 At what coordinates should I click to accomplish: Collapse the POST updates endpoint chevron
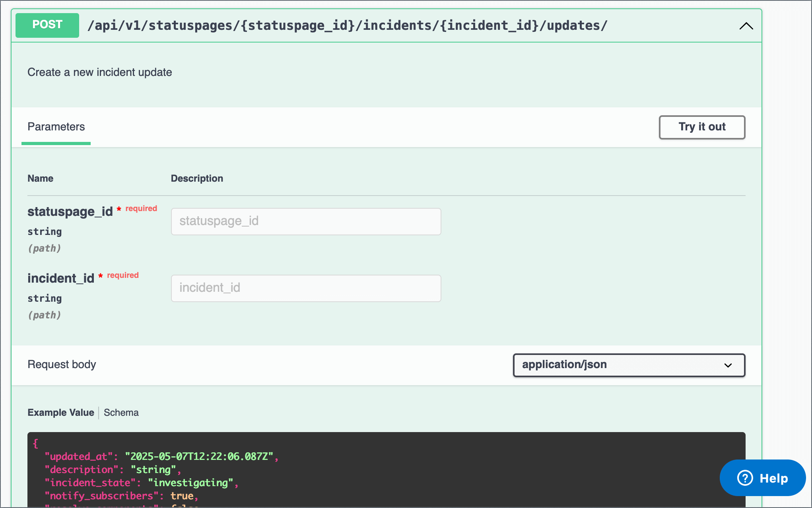click(746, 26)
